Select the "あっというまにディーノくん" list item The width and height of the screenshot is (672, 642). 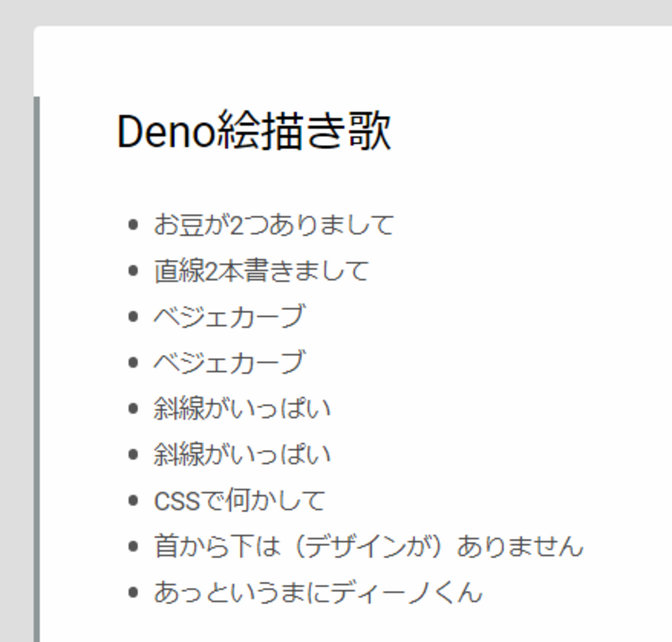tap(318, 592)
